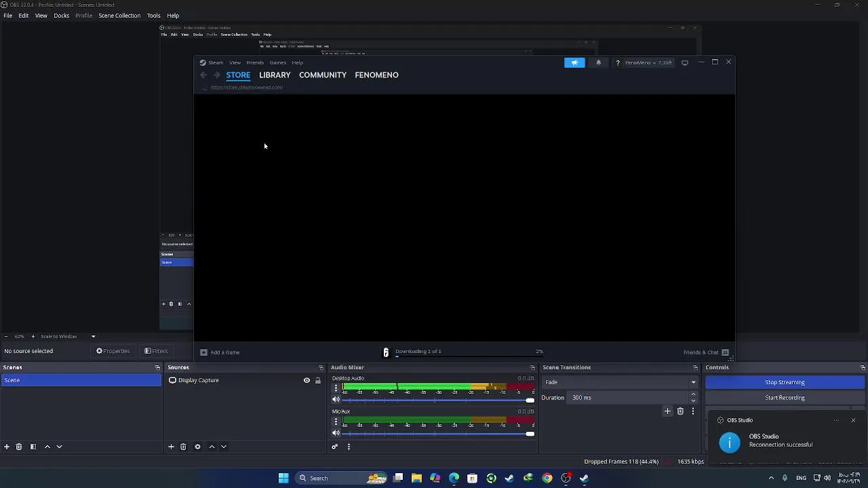This screenshot has height=488, width=868.
Task: Move source down in Sources toolbar
Action: tap(224, 447)
